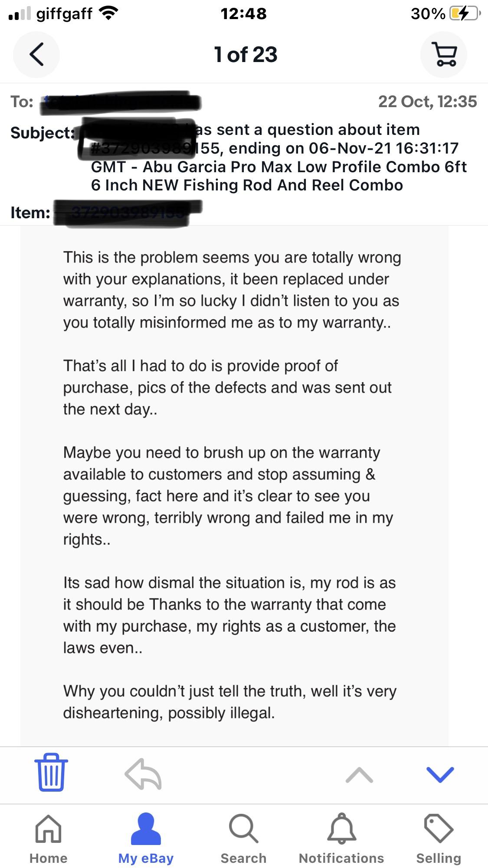Go to the Selling tag tab
488x868 pixels.
click(439, 839)
